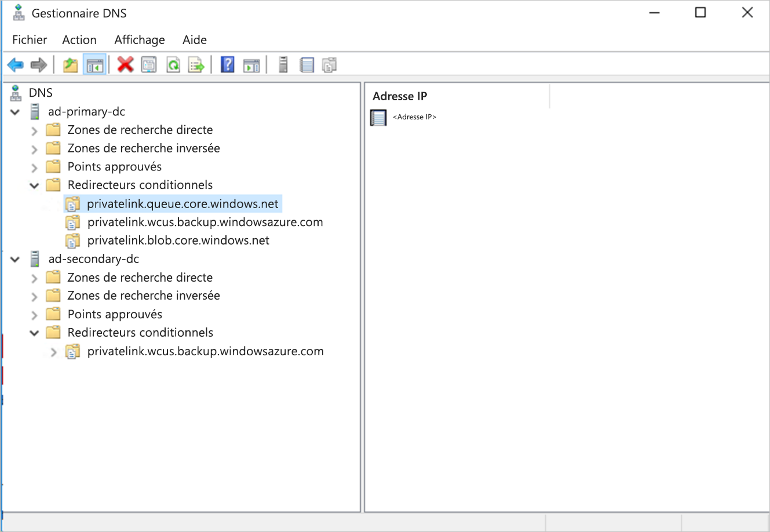Click the Back navigation arrow in the toolbar
The height and width of the screenshot is (532, 770).
15,64
